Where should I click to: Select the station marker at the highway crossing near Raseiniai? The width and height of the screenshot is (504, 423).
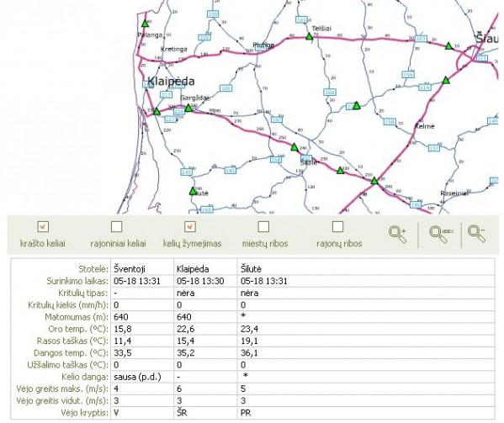coord(374,181)
